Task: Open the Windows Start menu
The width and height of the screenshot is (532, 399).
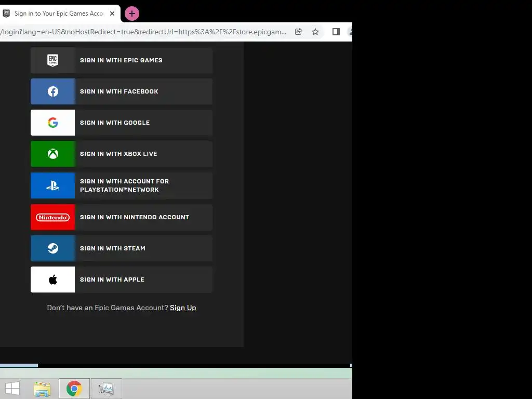Action: click(12, 389)
